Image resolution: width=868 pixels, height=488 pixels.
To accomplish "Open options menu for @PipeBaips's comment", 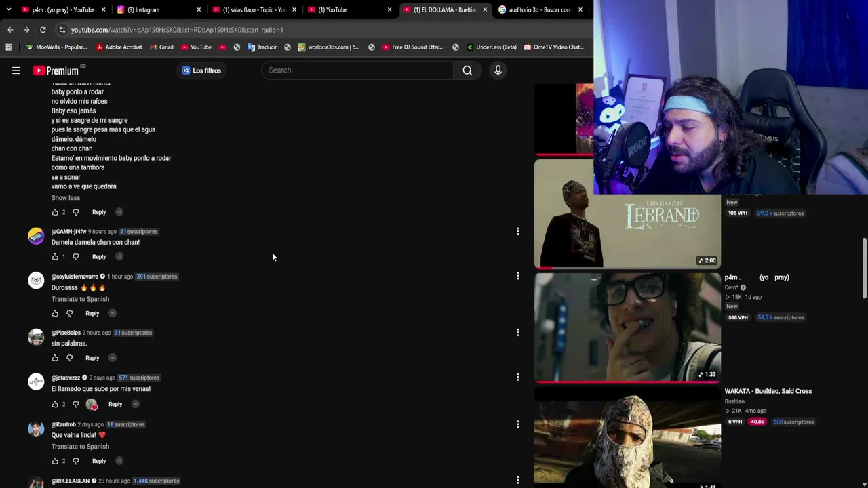I will point(518,333).
